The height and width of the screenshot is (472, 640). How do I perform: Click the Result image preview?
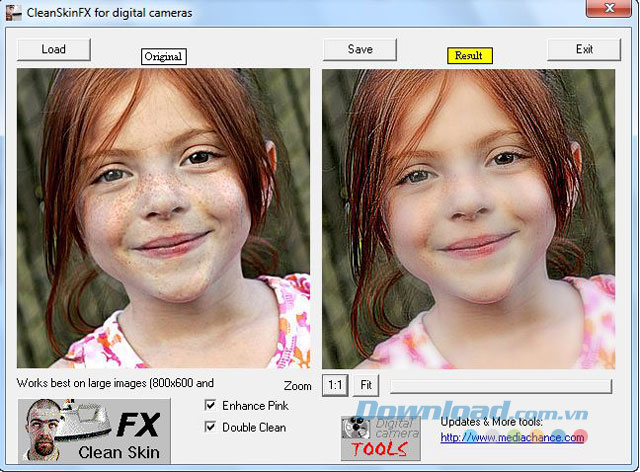469,218
